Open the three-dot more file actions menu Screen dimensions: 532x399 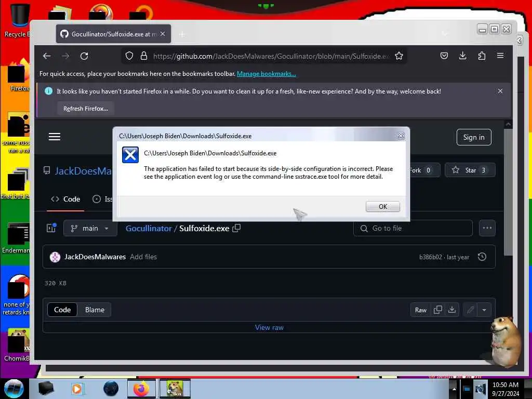(x=487, y=229)
